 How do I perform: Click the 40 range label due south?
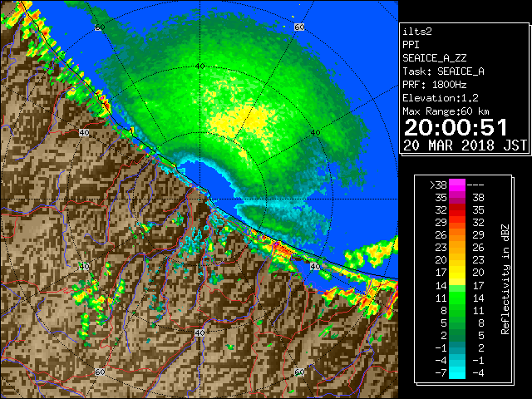pyautogui.click(x=199, y=332)
